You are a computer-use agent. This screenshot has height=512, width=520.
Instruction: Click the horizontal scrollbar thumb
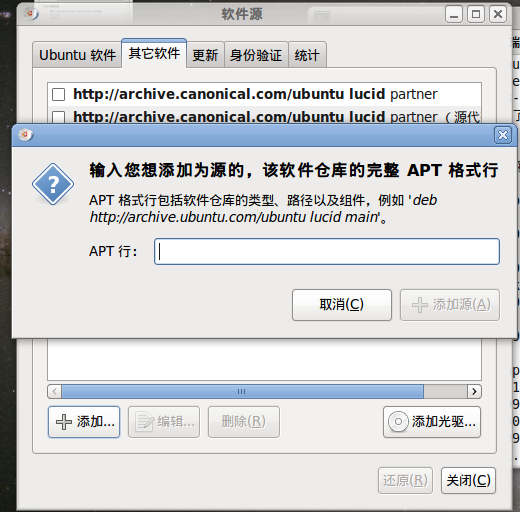pos(242,391)
